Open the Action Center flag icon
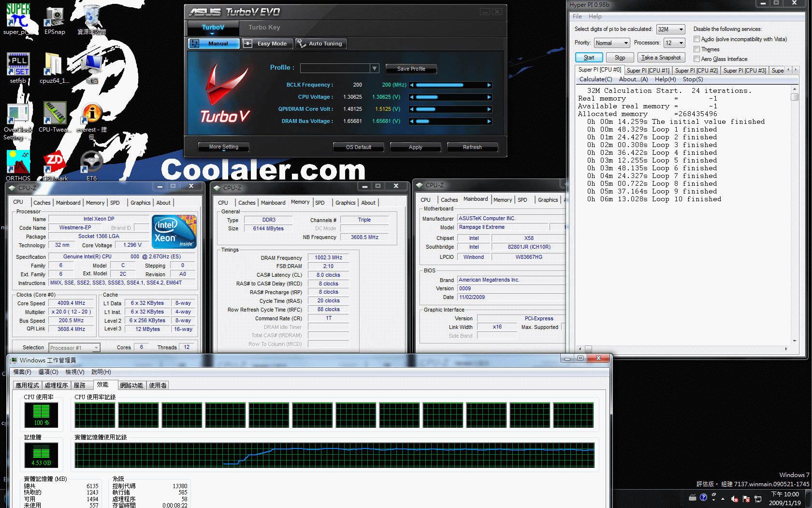Screen dimensions: 812x508 (x=746, y=498)
